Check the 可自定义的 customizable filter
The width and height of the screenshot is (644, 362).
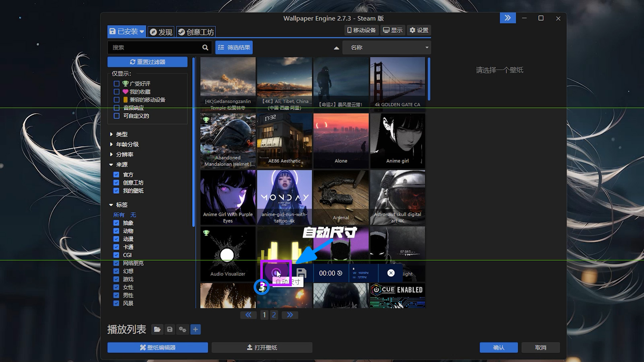coord(116,116)
